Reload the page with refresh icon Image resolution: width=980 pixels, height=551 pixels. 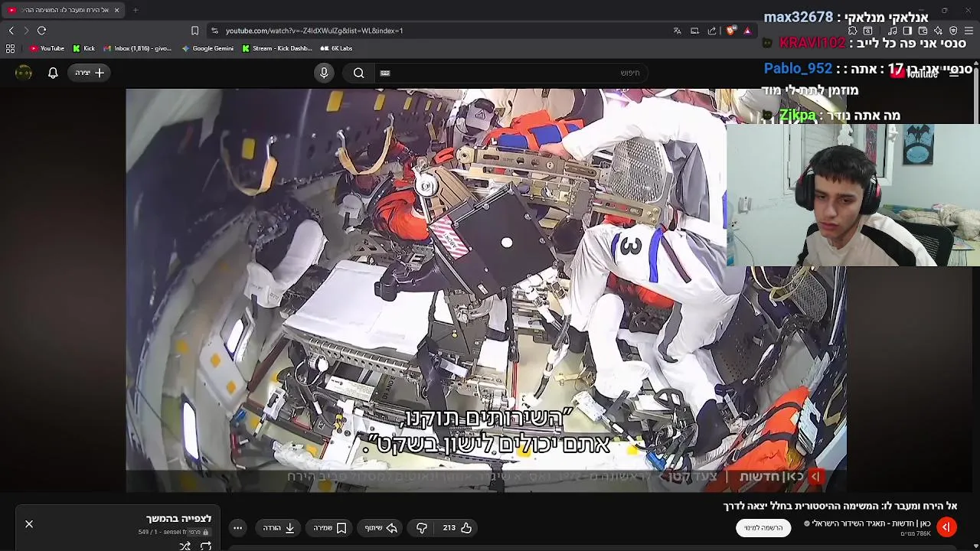coord(42,31)
